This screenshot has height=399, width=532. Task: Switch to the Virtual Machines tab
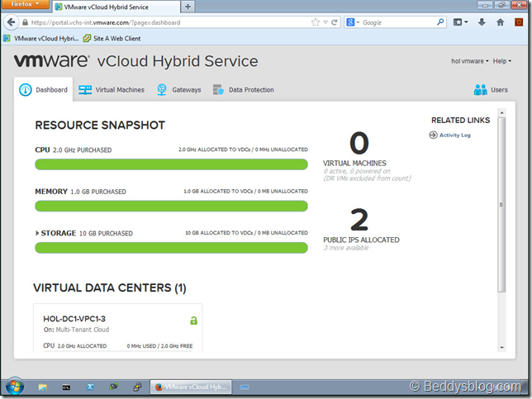click(112, 90)
